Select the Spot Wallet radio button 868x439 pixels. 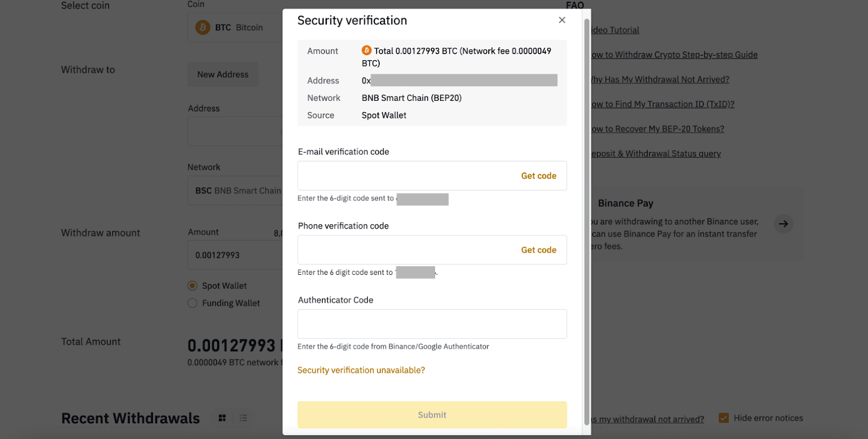pyautogui.click(x=192, y=286)
